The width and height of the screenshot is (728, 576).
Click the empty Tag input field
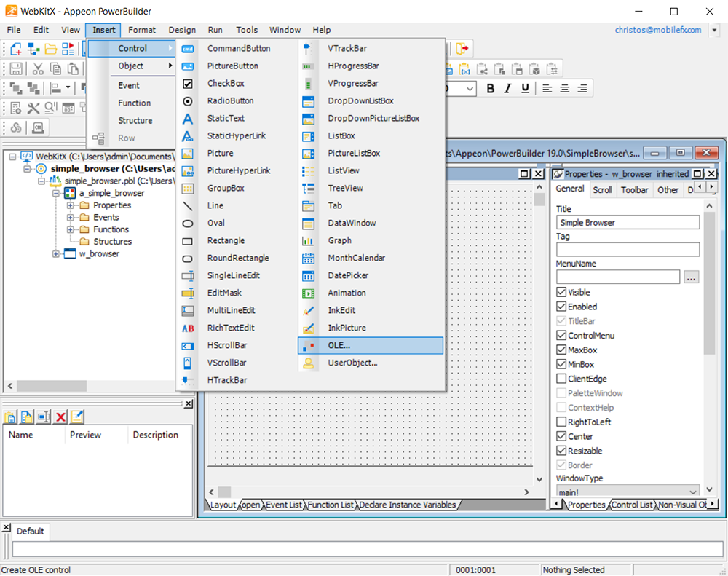pyautogui.click(x=628, y=250)
